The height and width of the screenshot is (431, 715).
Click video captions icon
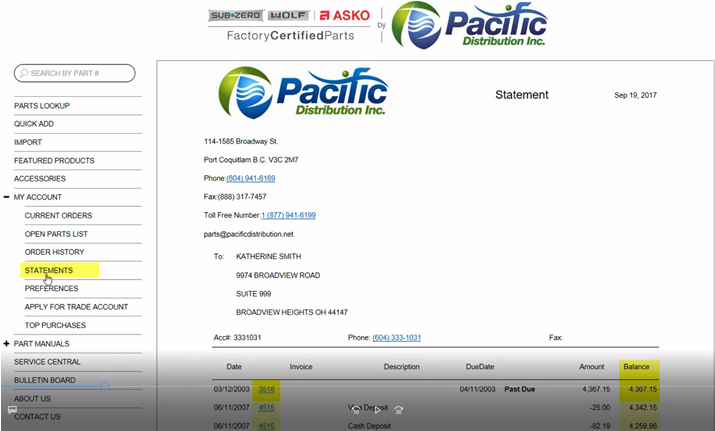[x=12, y=410]
